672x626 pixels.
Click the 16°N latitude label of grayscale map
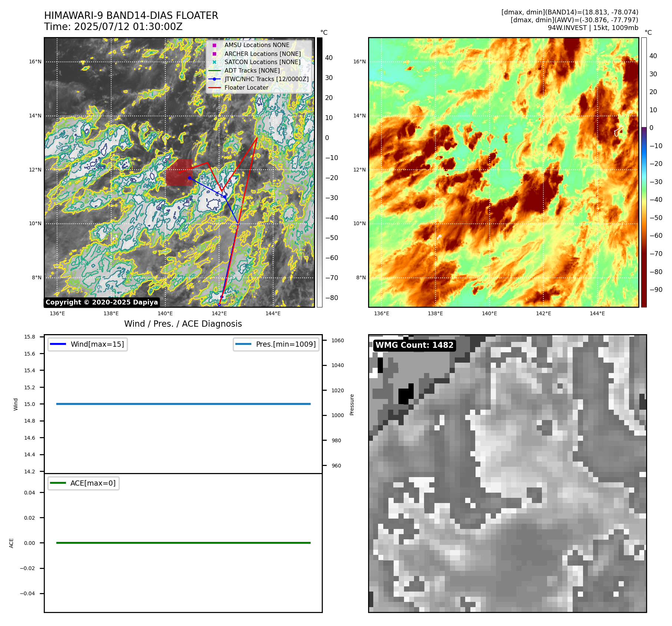(x=35, y=61)
